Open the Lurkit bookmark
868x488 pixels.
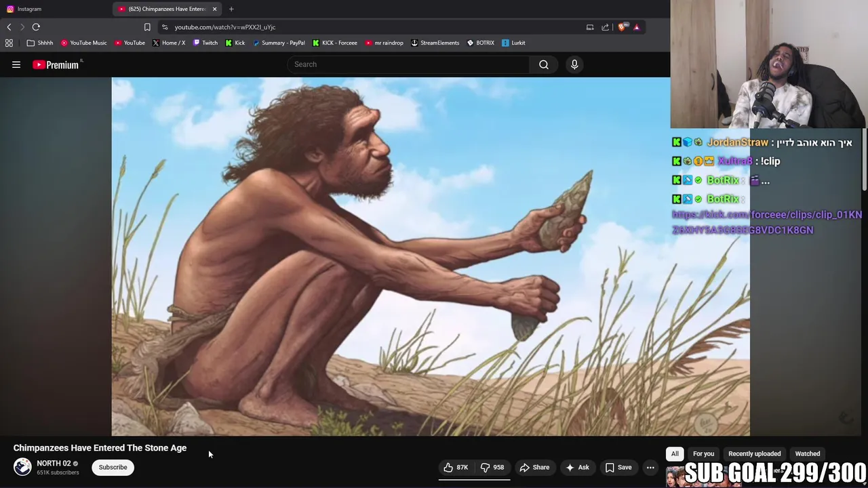pos(513,43)
